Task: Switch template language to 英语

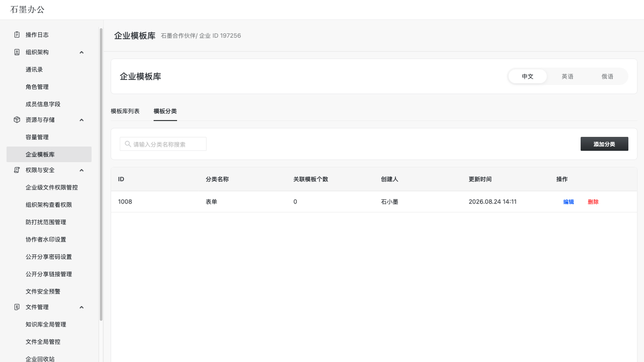Action: (568, 76)
